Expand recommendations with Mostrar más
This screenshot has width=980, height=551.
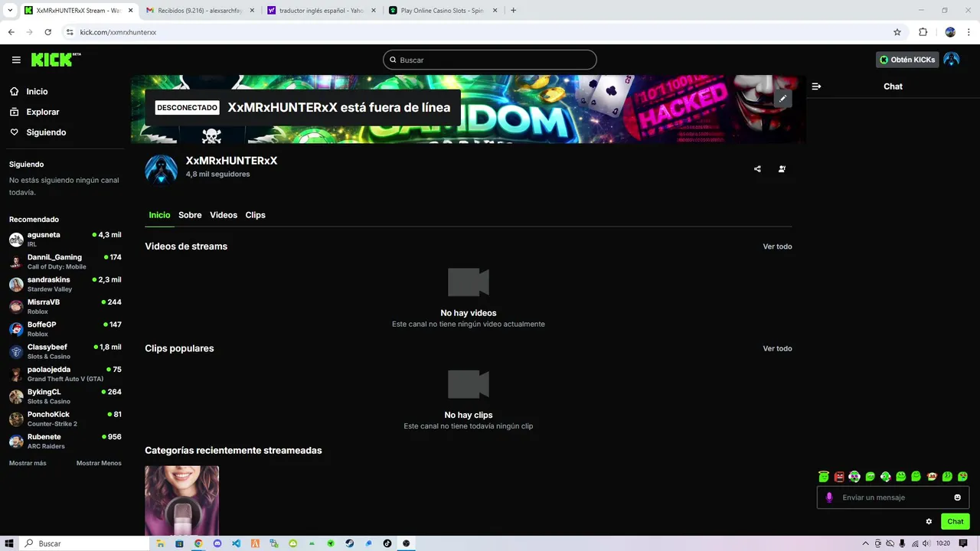(x=28, y=463)
